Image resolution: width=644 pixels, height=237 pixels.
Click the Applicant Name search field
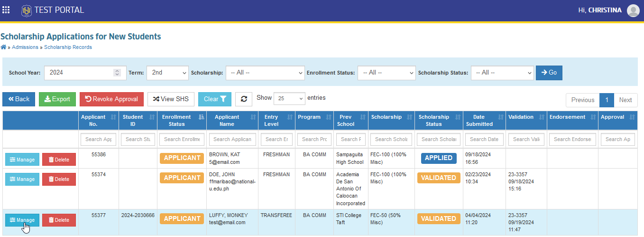tap(232, 139)
